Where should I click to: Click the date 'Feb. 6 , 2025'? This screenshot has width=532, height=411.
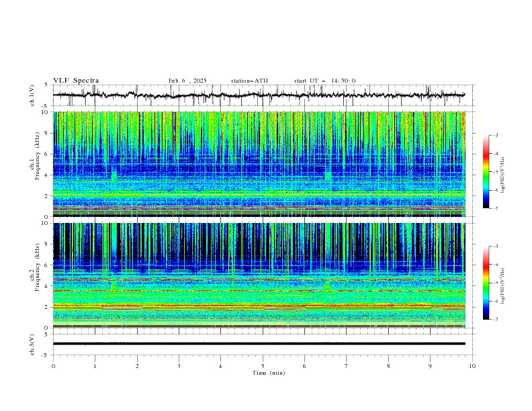(x=187, y=81)
